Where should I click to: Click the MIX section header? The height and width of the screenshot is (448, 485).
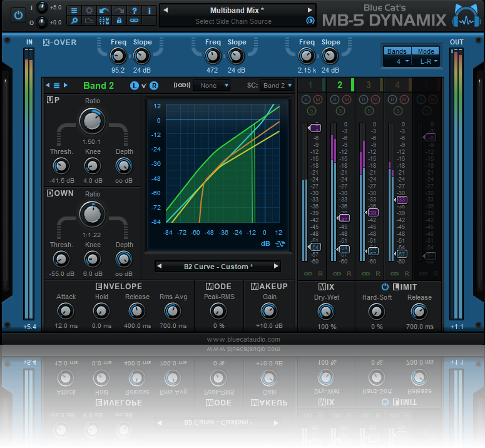pos(326,287)
